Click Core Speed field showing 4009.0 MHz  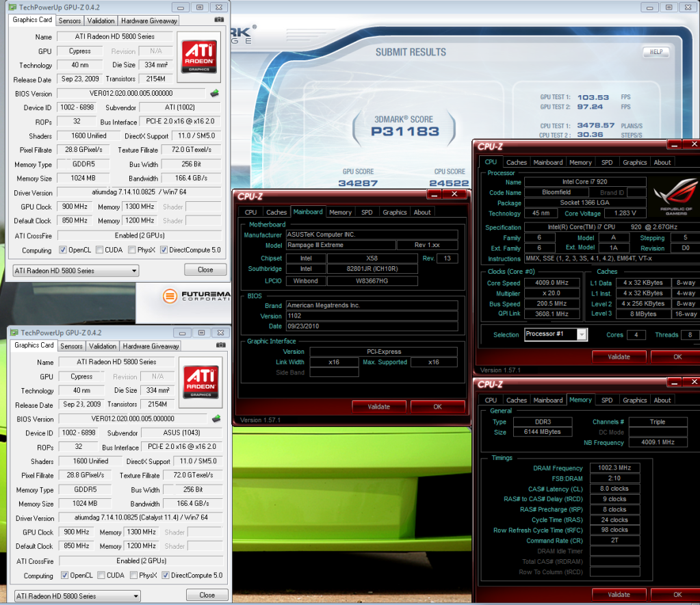(x=552, y=283)
